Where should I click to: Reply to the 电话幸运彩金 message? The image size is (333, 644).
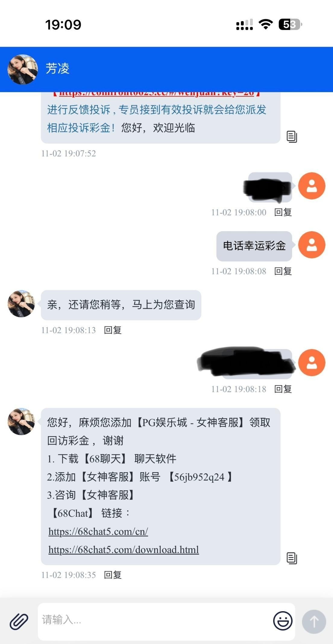point(283,271)
